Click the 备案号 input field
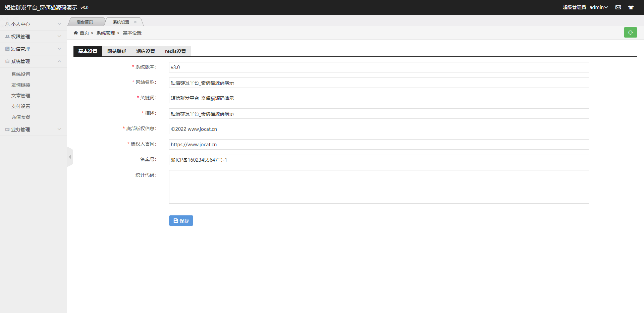The width and height of the screenshot is (644, 313). click(x=379, y=160)
